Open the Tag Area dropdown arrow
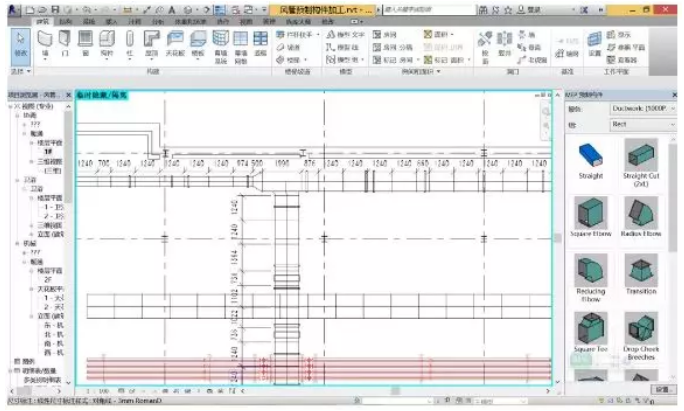This screenshot has height=411, width=684. tap(469, 60)
